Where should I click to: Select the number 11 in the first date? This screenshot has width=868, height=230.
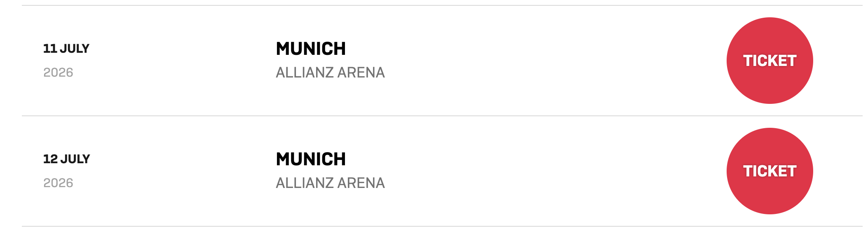point(50,49)
